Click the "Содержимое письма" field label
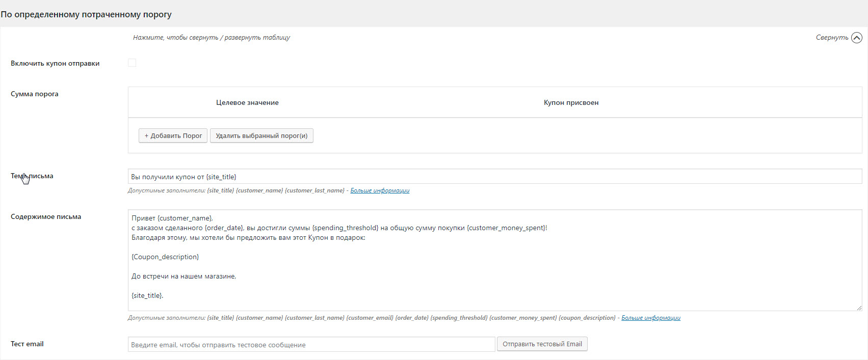 click(46, 217)
